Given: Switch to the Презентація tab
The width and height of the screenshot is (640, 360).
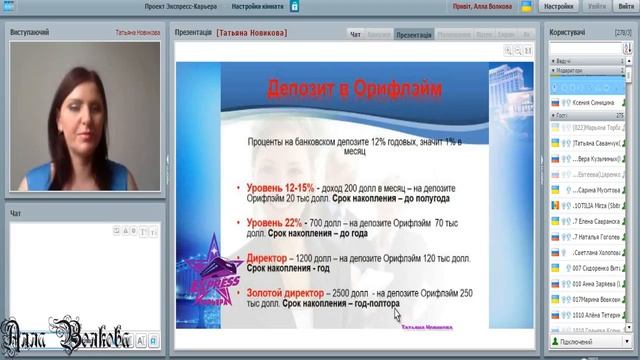Looking at the screenshot, I should point(413,35).
